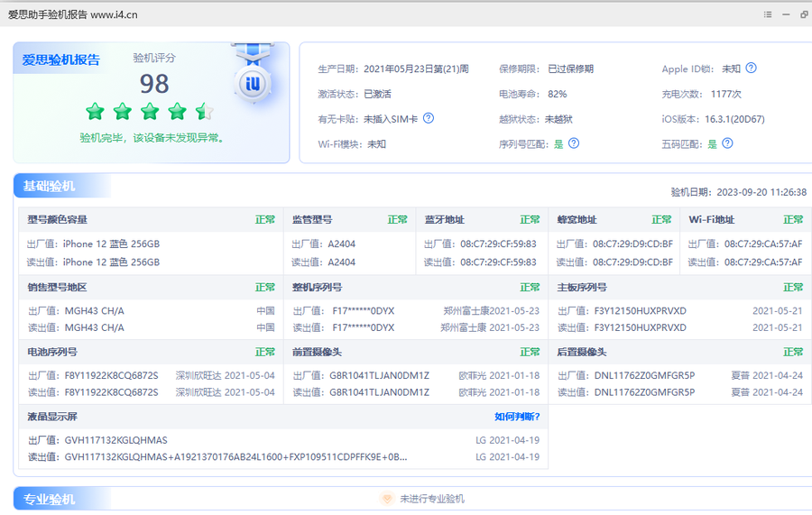Click the 销售型号地区 header cell
This screenshot has width=812, height=515.
click(x=152, y=287)
